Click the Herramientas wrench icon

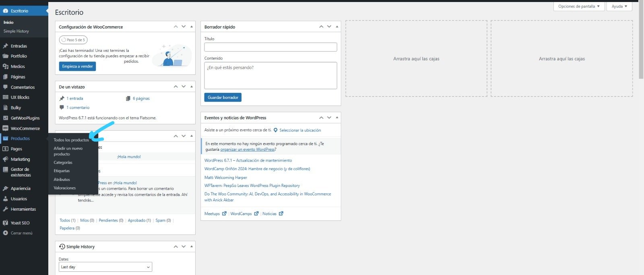tap(6, 209)
